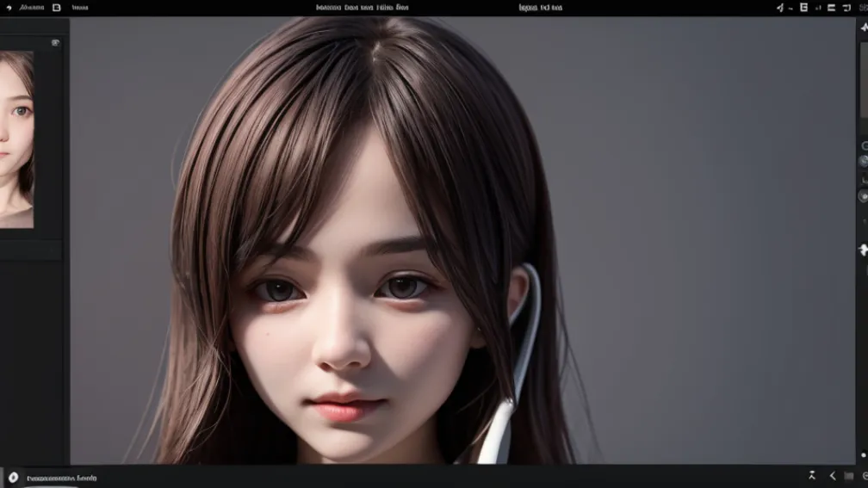Open the first text menu in the top-left bar
Image resolution: width=868 pixels, height=488 pixels.
30,8
